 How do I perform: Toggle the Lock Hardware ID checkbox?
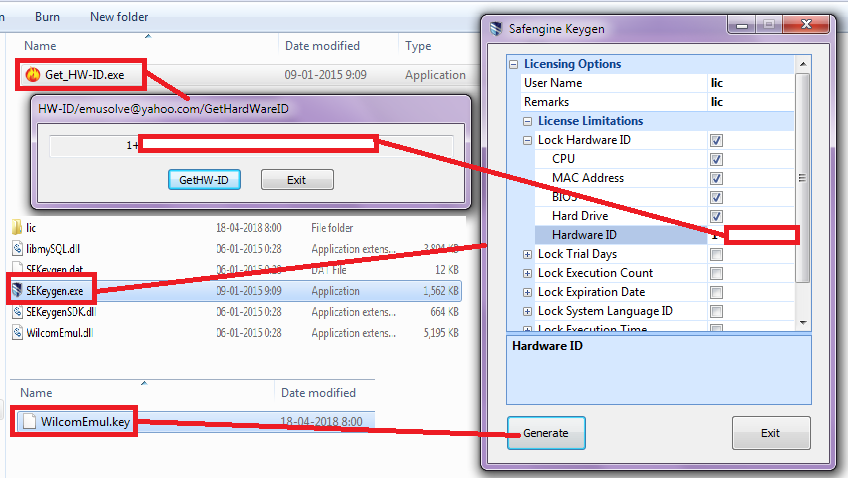717,141
